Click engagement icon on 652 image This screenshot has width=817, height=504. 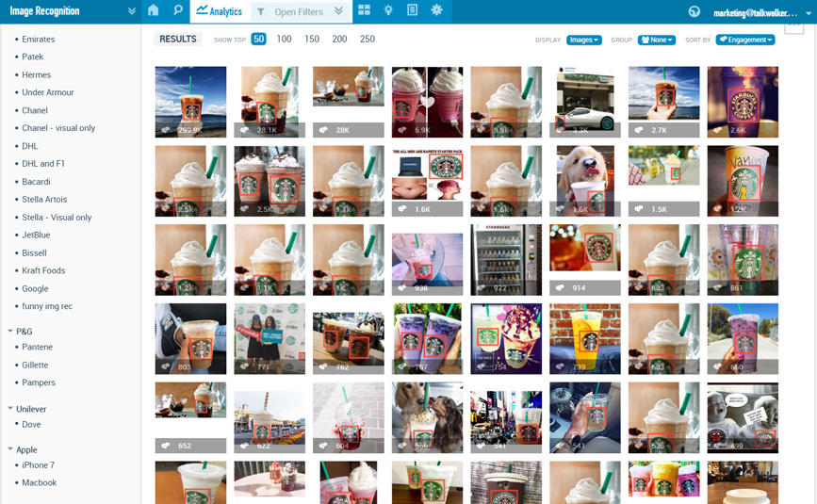166,446
